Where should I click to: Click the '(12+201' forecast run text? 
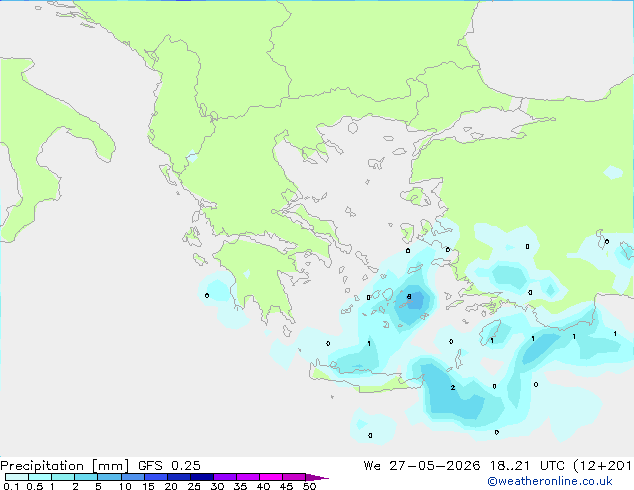(x=603, y=466)
